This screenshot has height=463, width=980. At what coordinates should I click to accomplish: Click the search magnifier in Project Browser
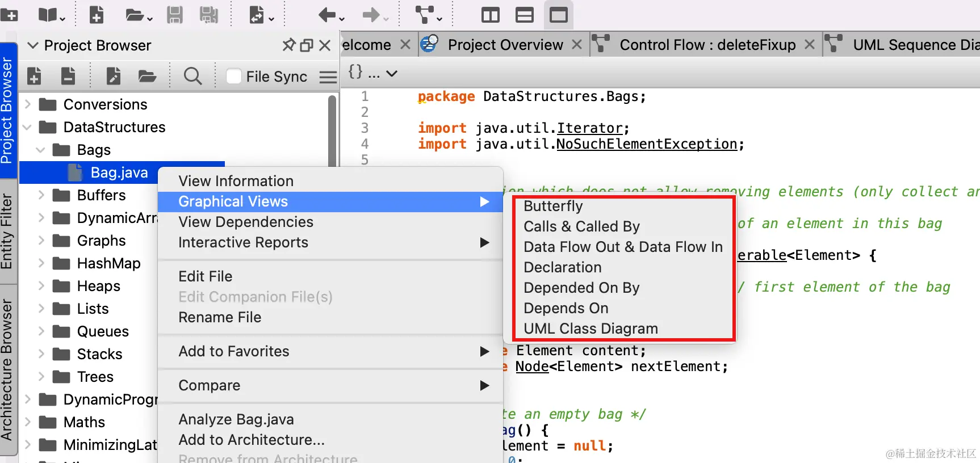(192, 76)
